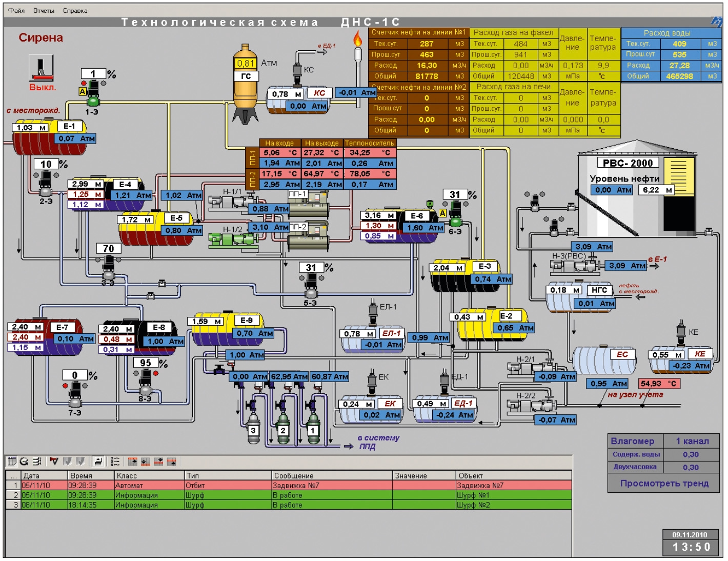Viewport: 728px width, 561px height.
Task: Sort alarms by Дата column header
Action: click(x=45, y=476)
